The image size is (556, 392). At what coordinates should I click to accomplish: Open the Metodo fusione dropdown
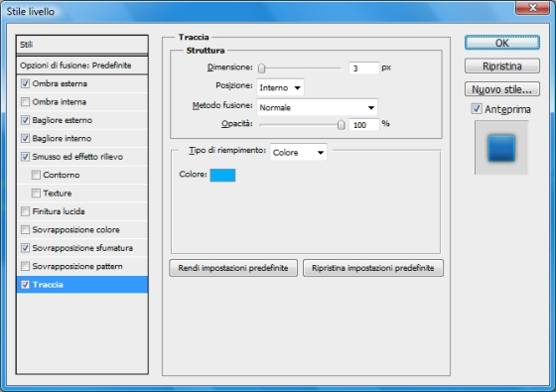coord(317,107)
